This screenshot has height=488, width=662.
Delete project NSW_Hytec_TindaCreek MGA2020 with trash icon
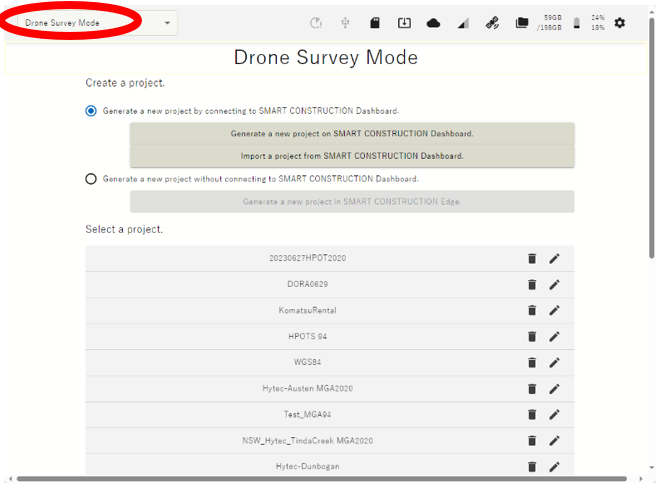point(532,441)
